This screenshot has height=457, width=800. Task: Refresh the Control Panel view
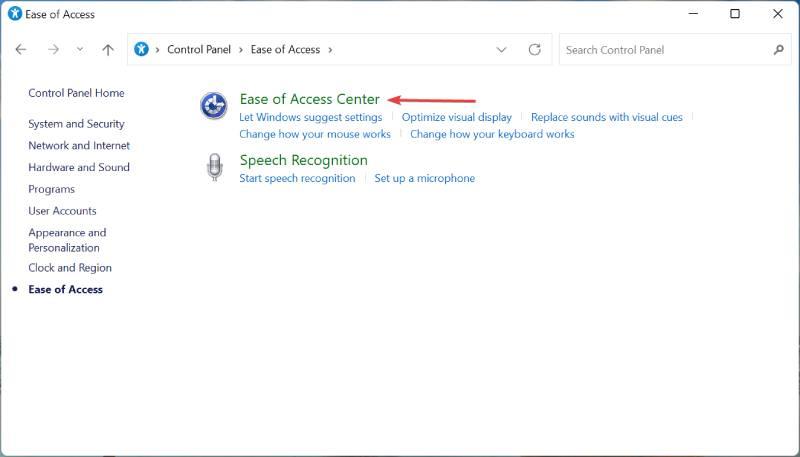(534, 49)
